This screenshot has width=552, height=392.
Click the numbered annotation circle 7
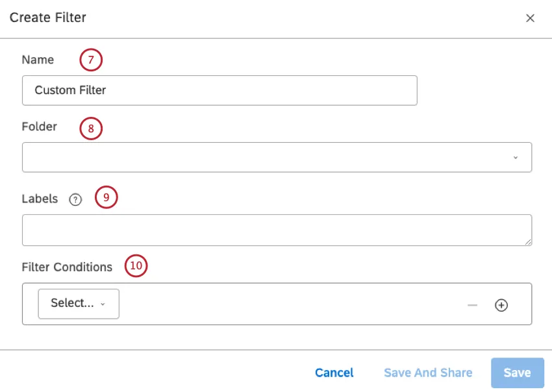(x=91, y=59)
